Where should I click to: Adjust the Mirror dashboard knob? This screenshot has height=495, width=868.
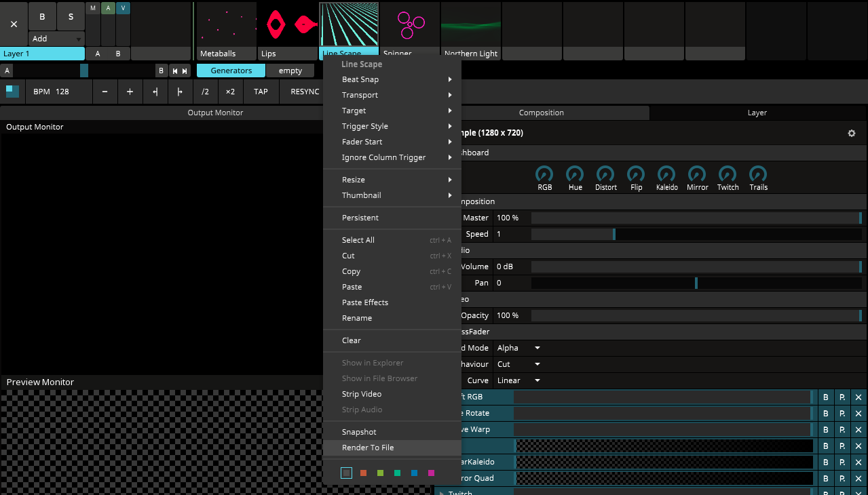697,174
